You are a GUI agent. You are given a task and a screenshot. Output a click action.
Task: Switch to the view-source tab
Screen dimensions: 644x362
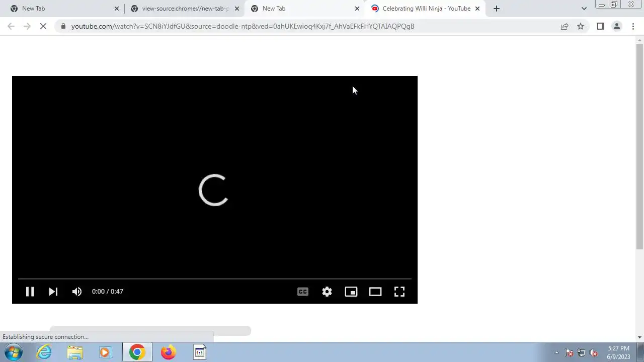point(185,9)
